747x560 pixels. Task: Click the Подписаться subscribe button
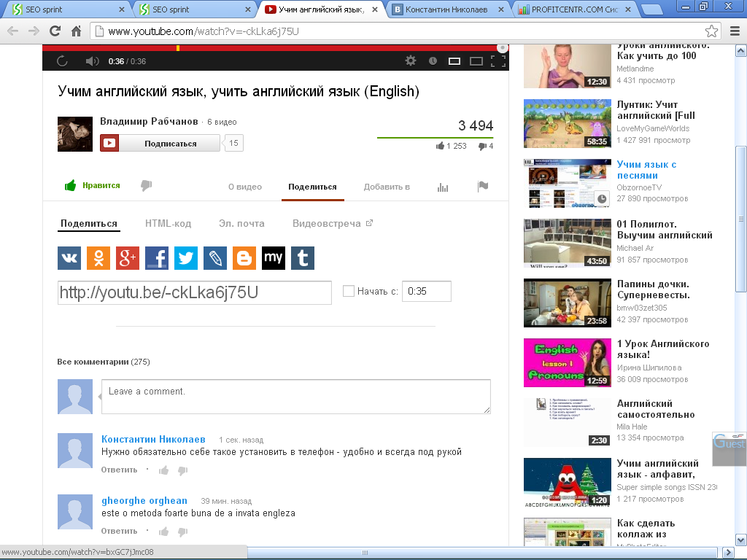click(x=160, y=144)
